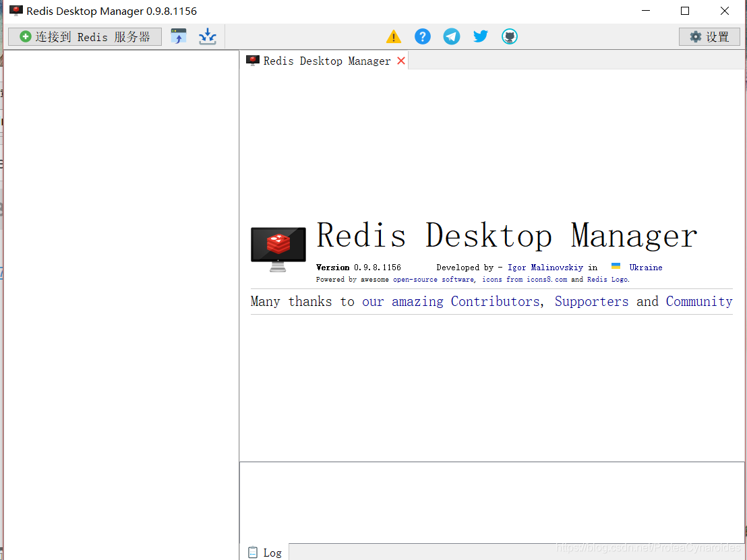This screenshot has height=560, width=747.
Task: Open the blue help question icon
Action: pos(423,36)
